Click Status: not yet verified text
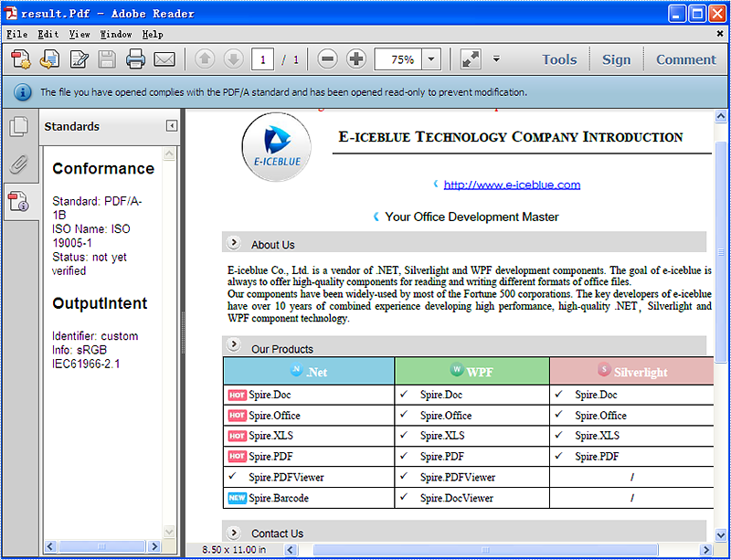Viewport: 731px width, 560px height. pos(89,264)
